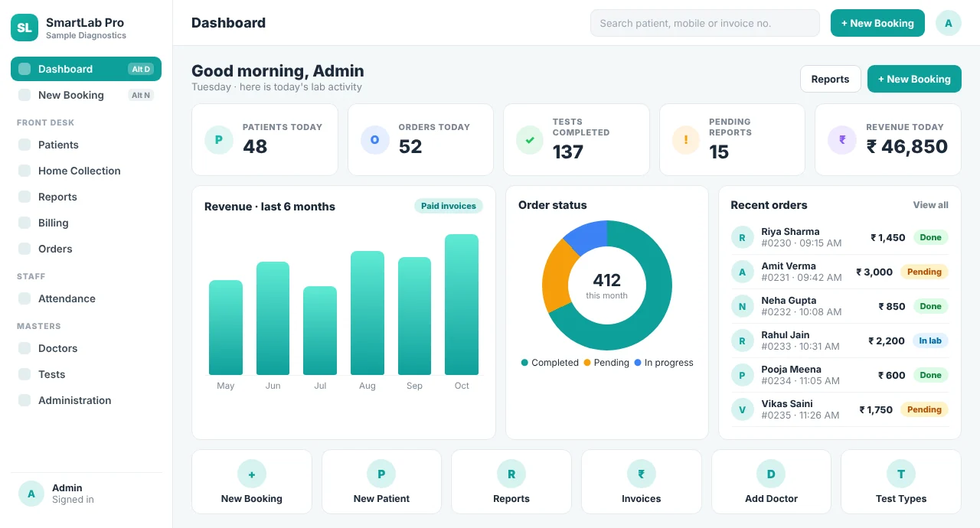Click Vikas Saini's avatar in recent orders
The image size is (980, 528).
click(742, 409)
